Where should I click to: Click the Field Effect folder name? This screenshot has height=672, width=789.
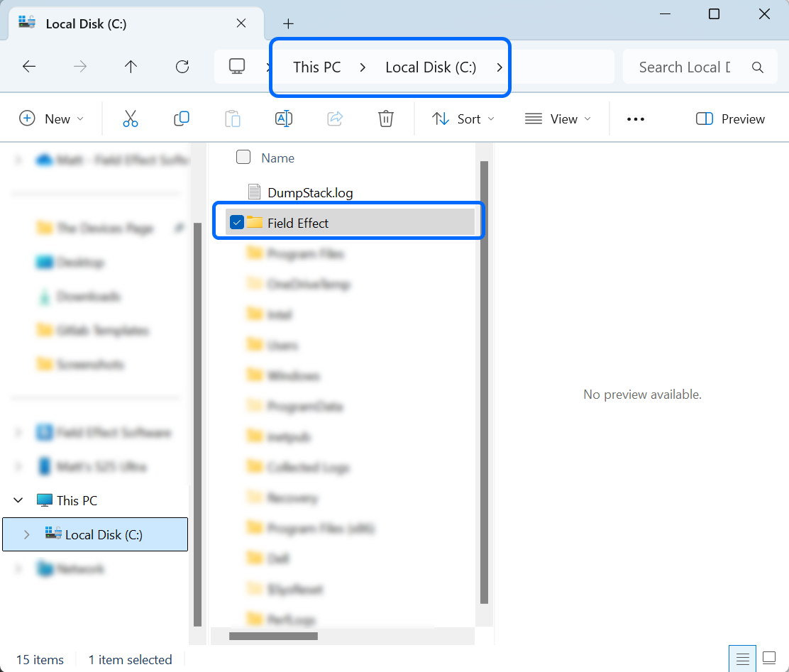298,223
